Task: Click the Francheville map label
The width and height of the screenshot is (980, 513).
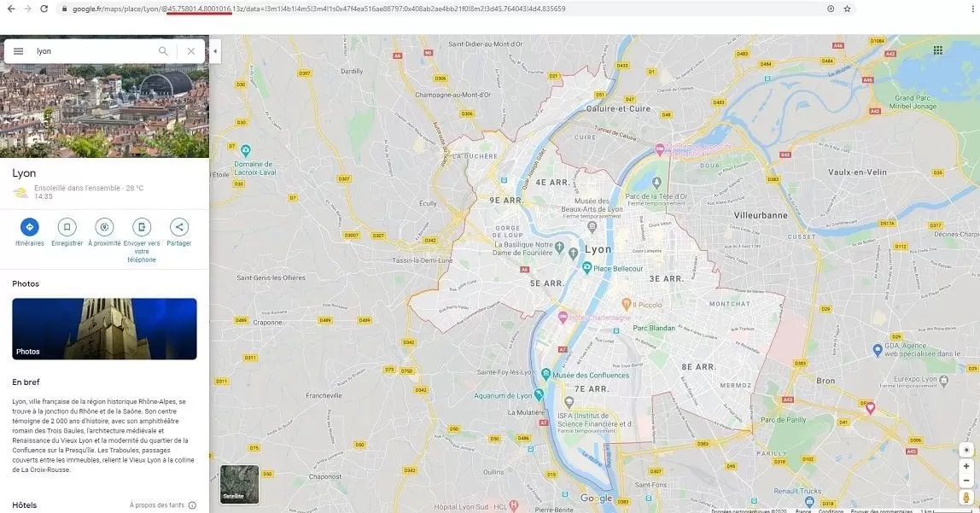Action: (324, 395)
